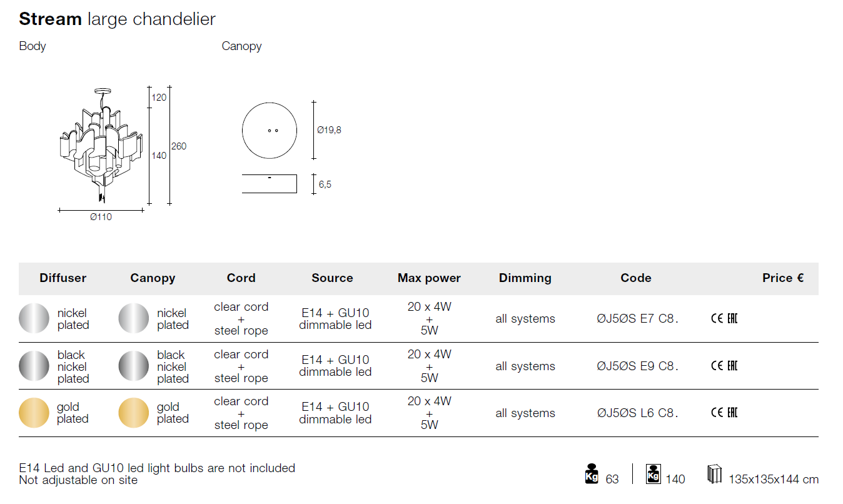This screenshot has width=843, height=504.
Task: Click the 260 total height dimension
Action: (179, 146)
